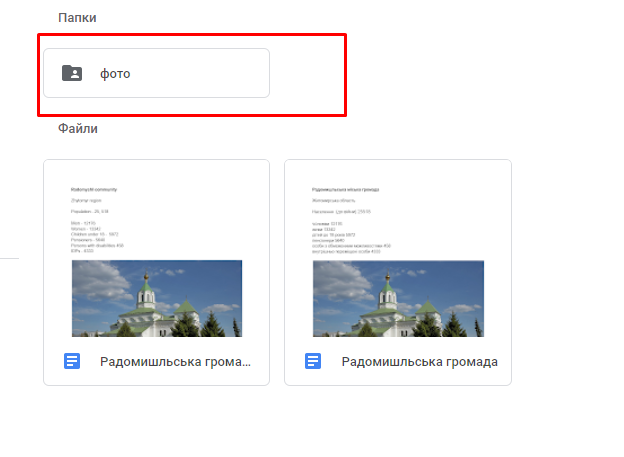624x457 pixels.
Task: Open the truncated Радомишльська грома… file title
Action: pos(176,361)
